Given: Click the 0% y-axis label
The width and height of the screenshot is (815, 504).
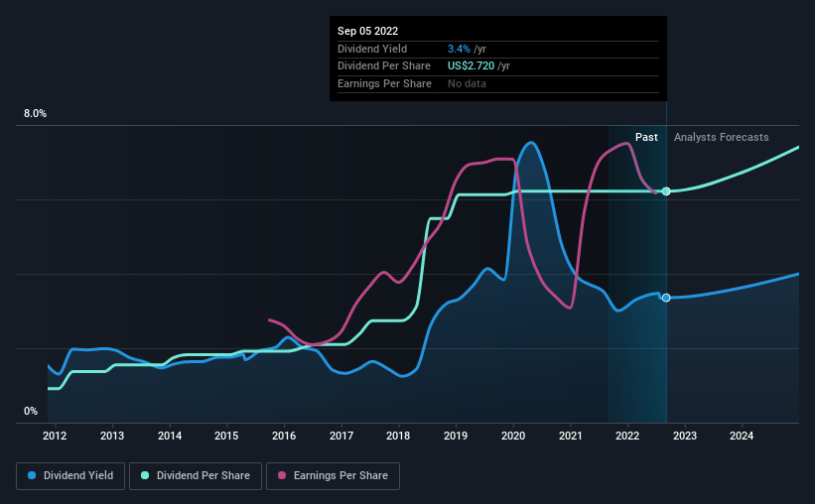Looking at the screenshot, I should 31,411.
